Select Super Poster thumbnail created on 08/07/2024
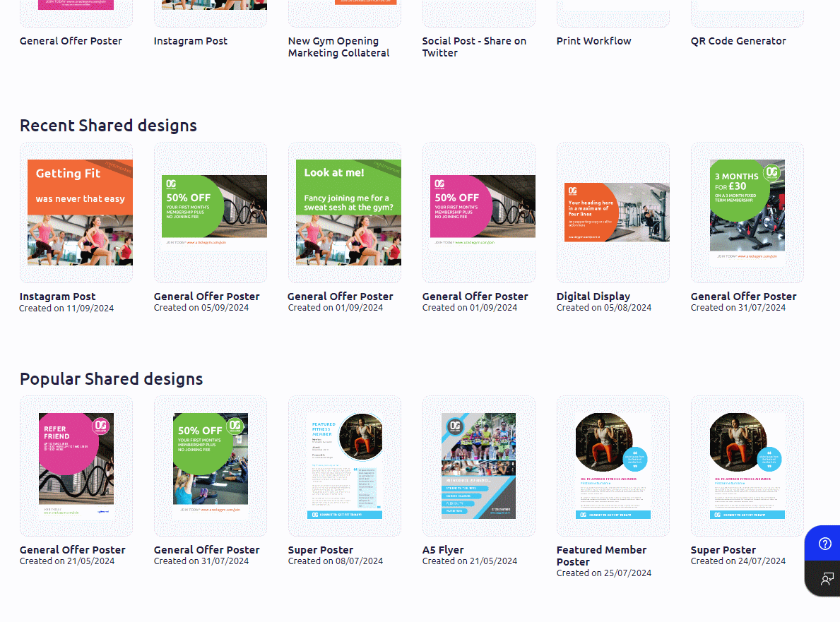 tap(345, 466)
